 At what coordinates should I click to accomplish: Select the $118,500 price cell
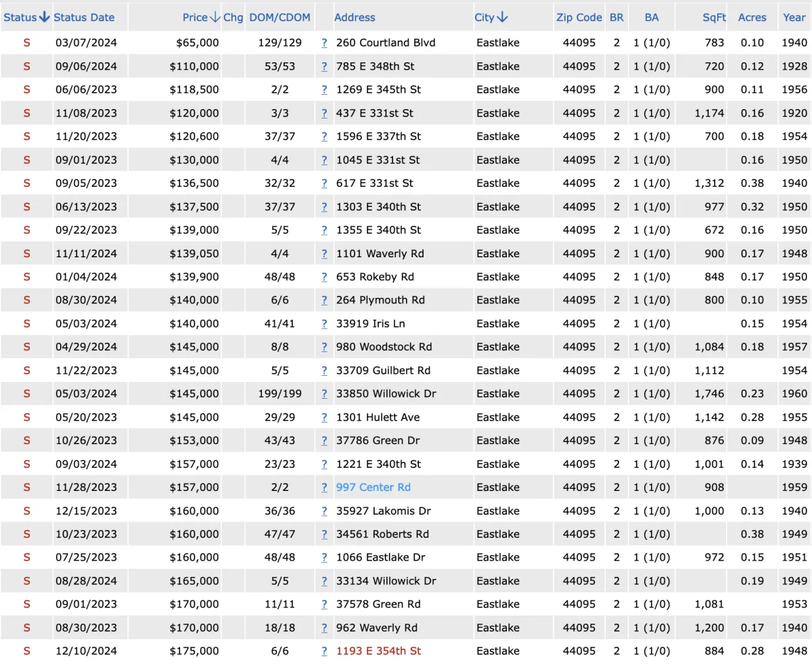coord(194,89)
